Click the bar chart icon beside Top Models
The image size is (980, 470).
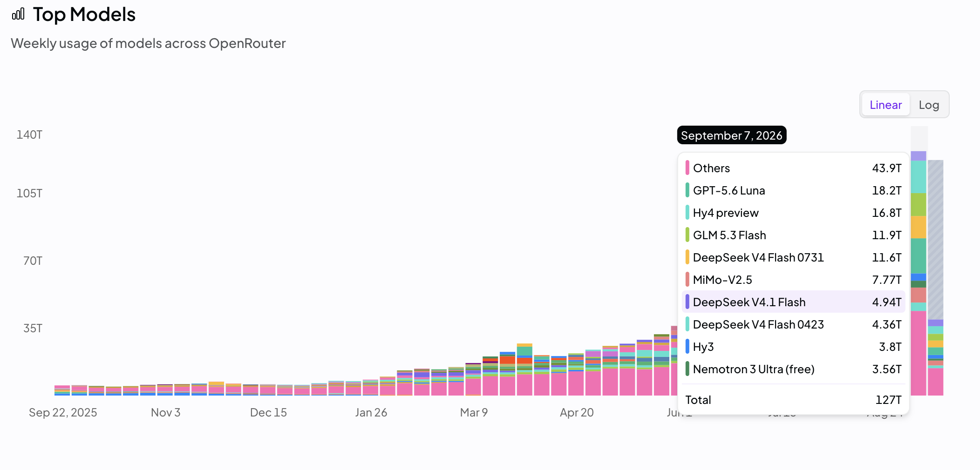coord(18,14)
